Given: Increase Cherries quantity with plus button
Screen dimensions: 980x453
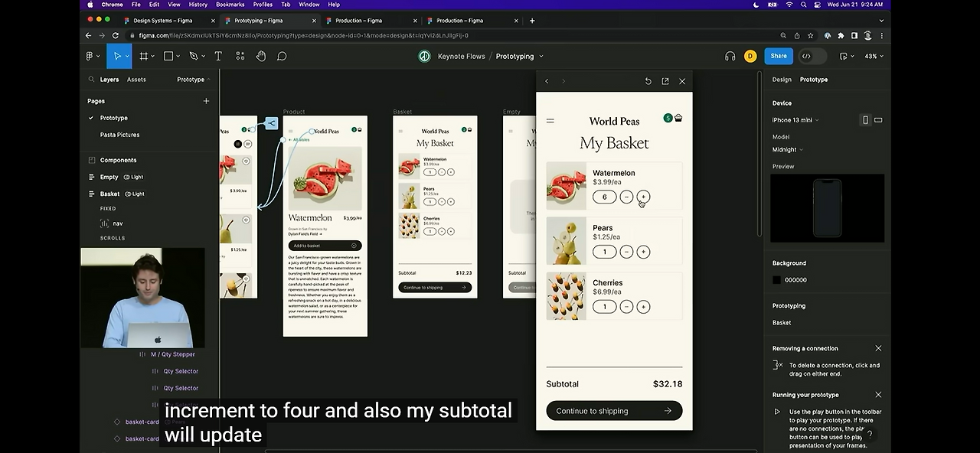Looking at the screenshot, I should pyautogui.click(x=643, y=307).
